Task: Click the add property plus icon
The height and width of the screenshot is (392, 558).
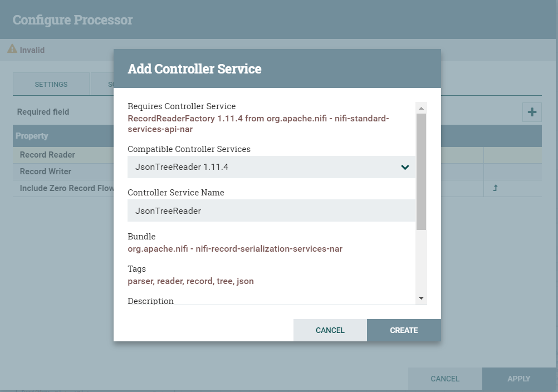Action: [532, 112]
